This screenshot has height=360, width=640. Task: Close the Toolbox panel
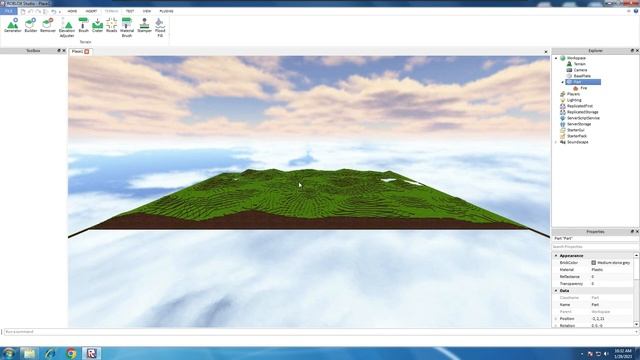click(x=64, y=51)
